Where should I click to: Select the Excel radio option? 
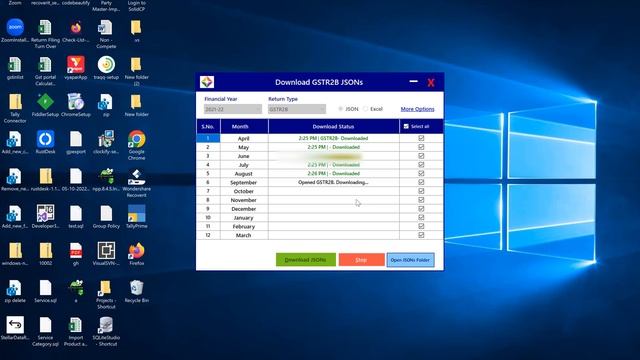point(365,109)
